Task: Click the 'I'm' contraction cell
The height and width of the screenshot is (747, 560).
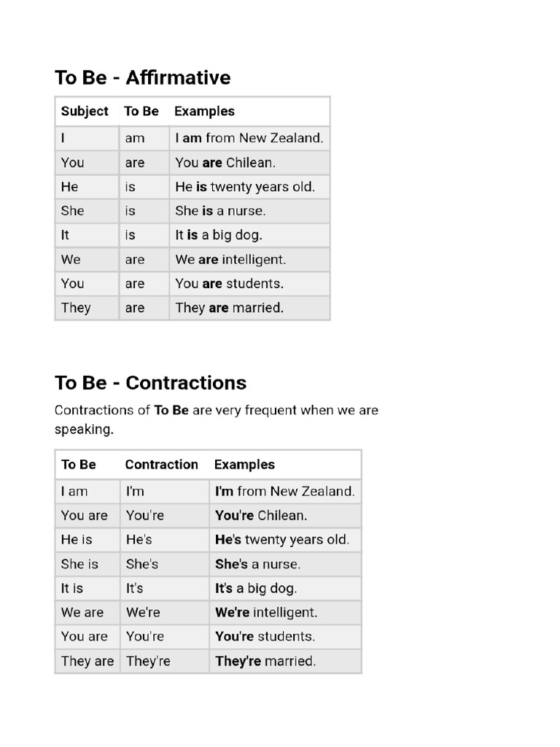Action: [x=164, y=491]
